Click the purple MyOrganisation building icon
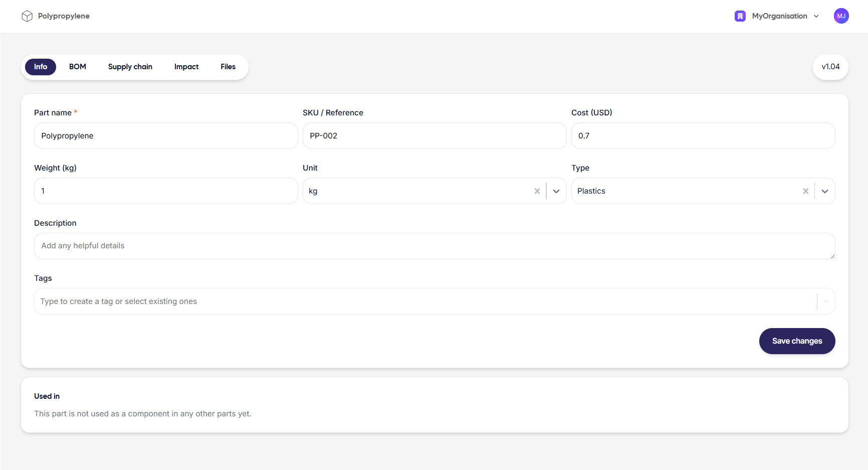868x470 pixels. (740, 16)
